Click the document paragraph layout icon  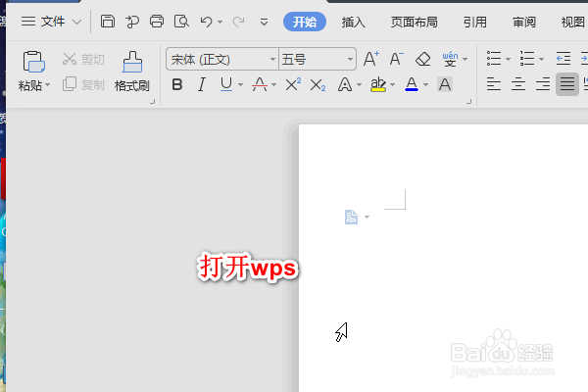[x=351, y=218]
